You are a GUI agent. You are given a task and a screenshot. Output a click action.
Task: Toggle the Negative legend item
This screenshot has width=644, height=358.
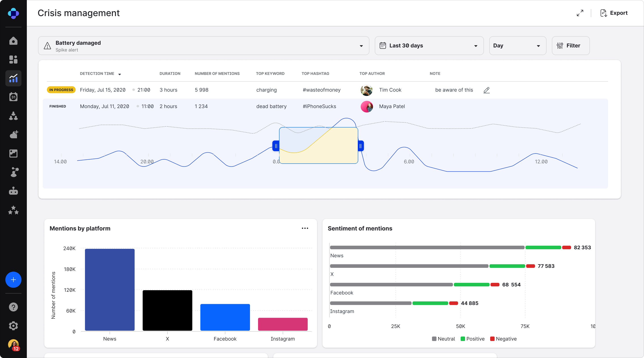tap(503, 339)
